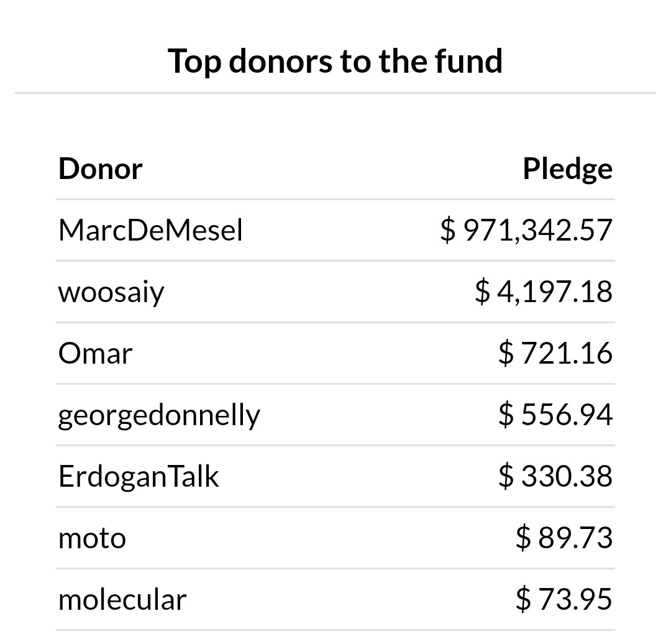Screen dimensions: 671x644
Task: Click the word 'Top' in title
Action: point(194,63)
